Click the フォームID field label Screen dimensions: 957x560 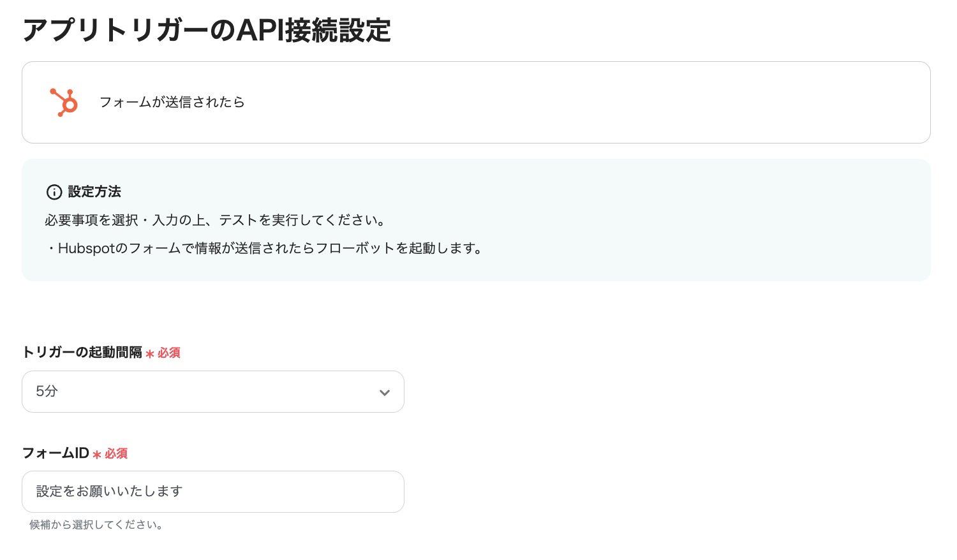(56, 453)
